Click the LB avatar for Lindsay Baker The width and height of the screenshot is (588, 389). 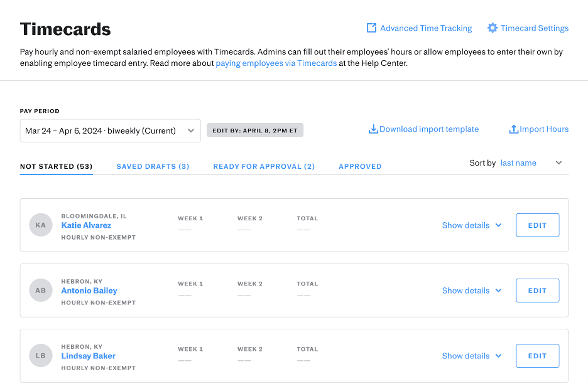point(41,356)
